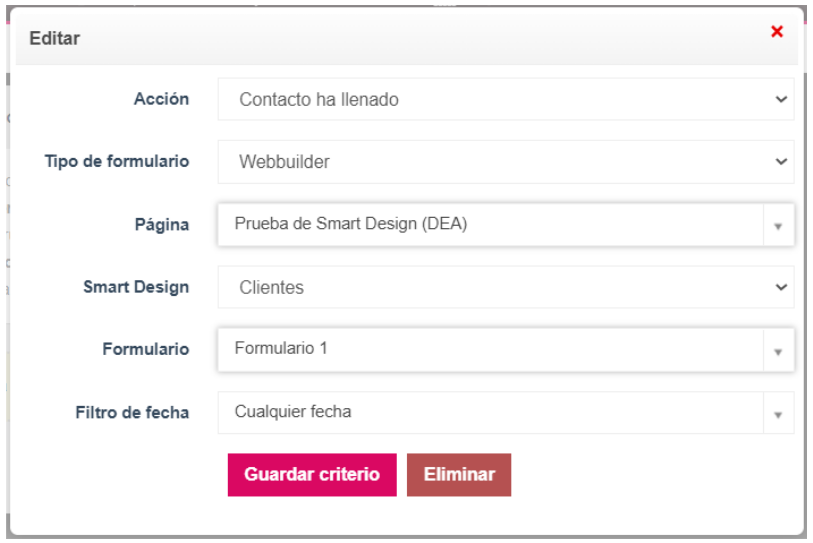This screenshot has width=813, height=543.
Task: Open the Acción dropdown showing Contacto ha llenado
Action: [506, 99]
